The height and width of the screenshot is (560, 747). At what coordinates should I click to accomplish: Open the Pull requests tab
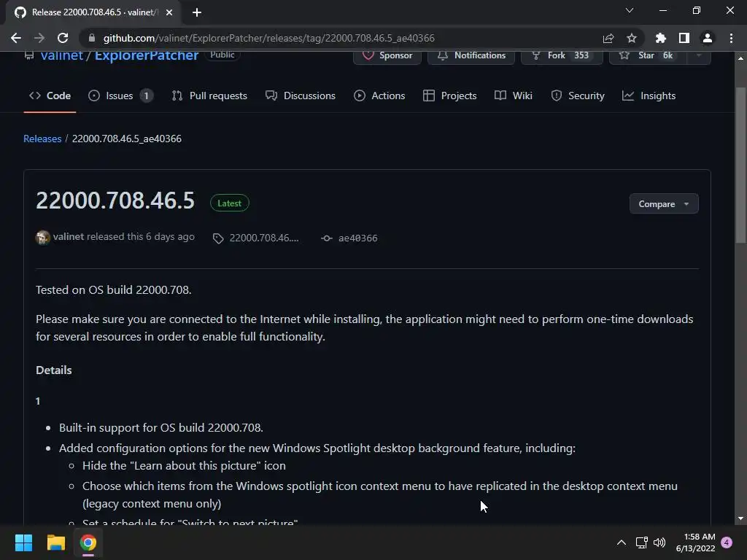pos(209,96)
